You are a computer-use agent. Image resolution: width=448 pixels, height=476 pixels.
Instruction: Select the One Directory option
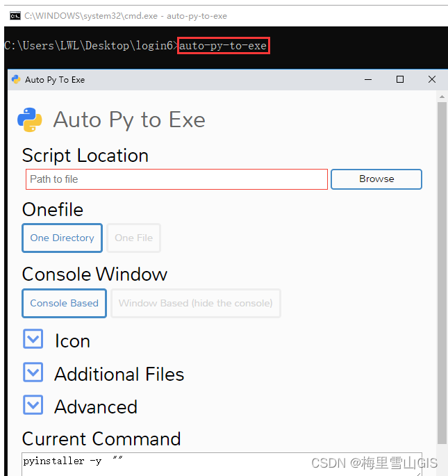click(63, 238)
